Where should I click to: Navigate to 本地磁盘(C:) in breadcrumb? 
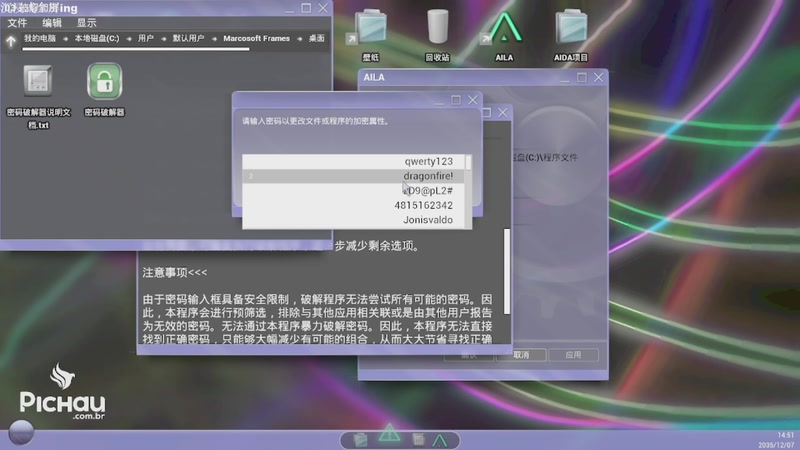point(97,38)
